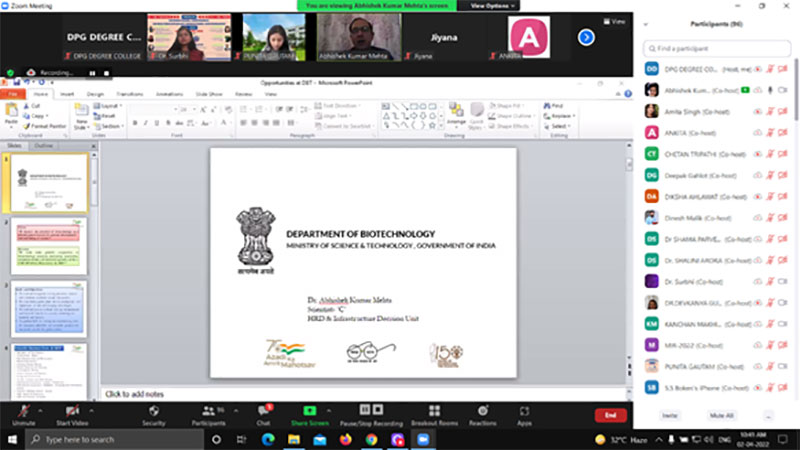Open Zoom Apps
The height and width of the screenshot is (450, 800).
coord(524,415)
